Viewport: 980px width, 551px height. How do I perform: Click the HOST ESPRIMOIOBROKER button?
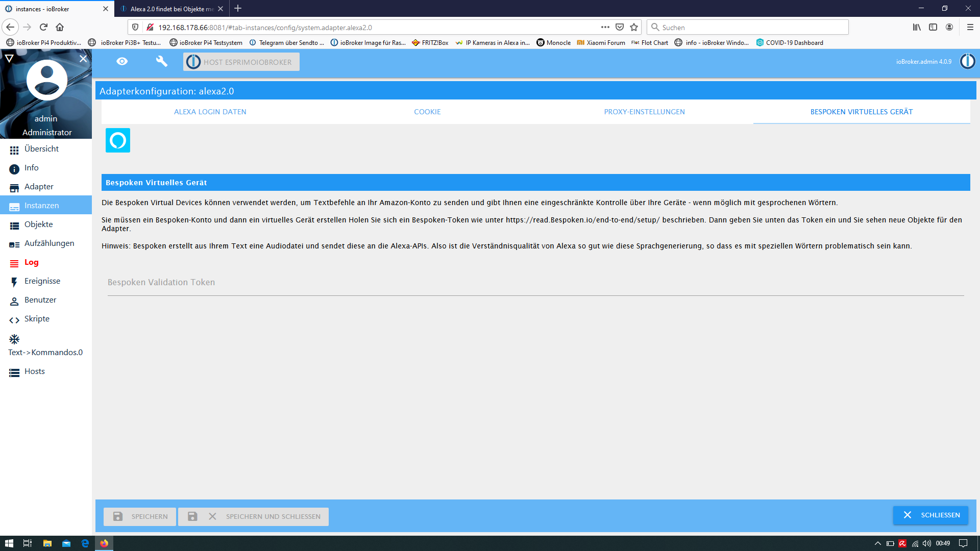(241, 62)
